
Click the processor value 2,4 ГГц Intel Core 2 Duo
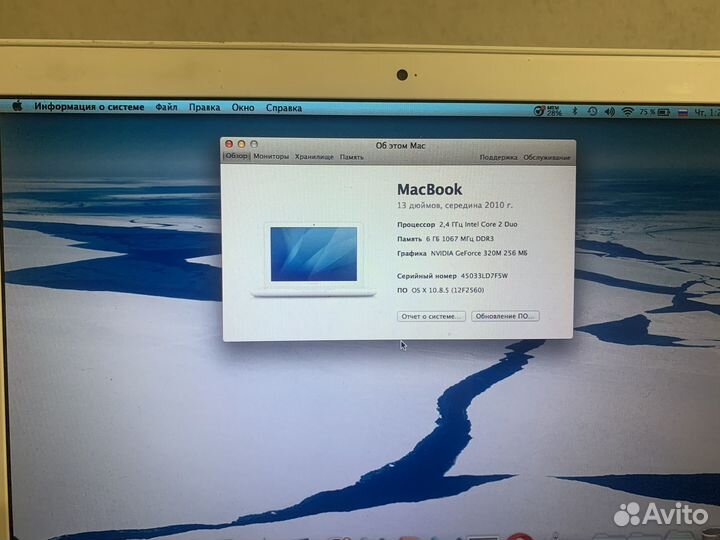point(478,225)
